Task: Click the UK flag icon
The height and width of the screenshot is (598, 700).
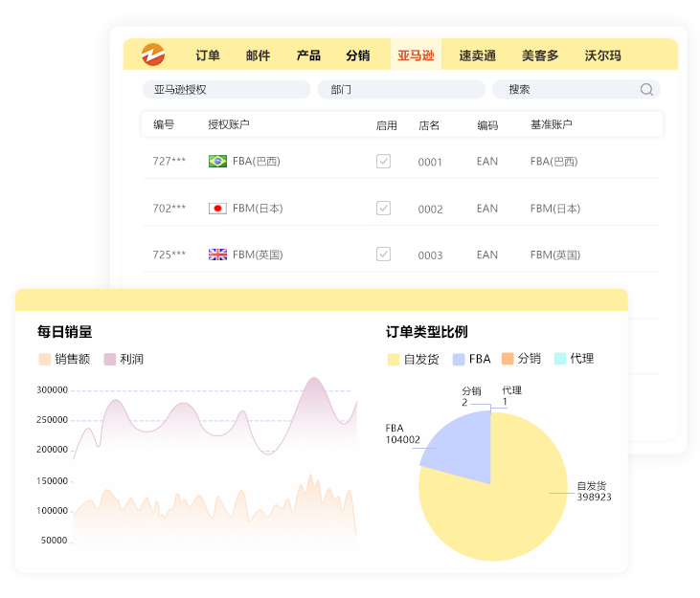Action: click(217, 255)
